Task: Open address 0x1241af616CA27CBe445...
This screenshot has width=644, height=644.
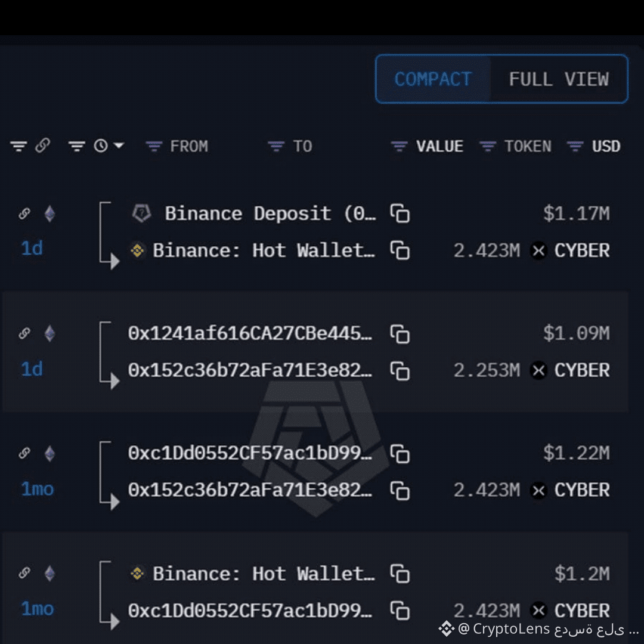Action: point(250,333)
